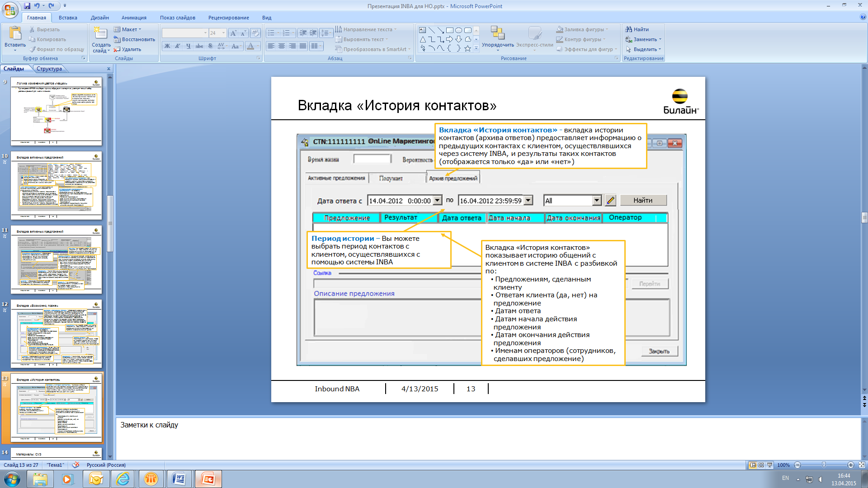
Task: Click the zoom in plus button
Action: point(851,465)
